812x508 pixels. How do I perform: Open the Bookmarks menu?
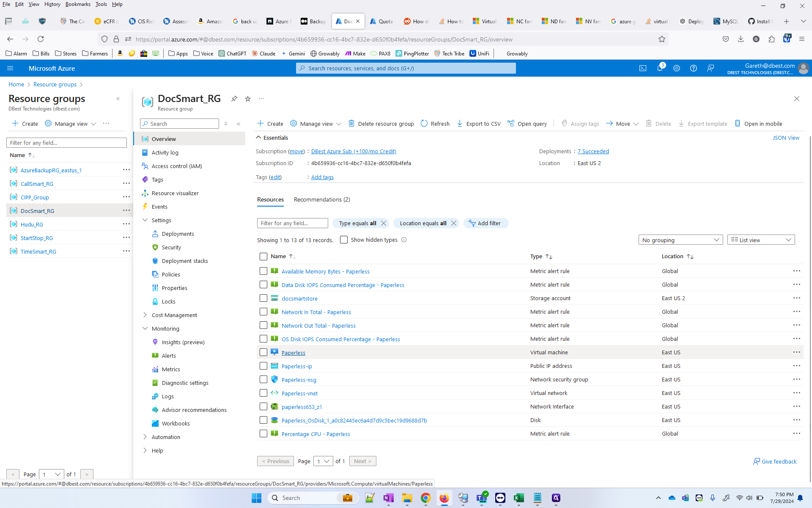point(78,4)
